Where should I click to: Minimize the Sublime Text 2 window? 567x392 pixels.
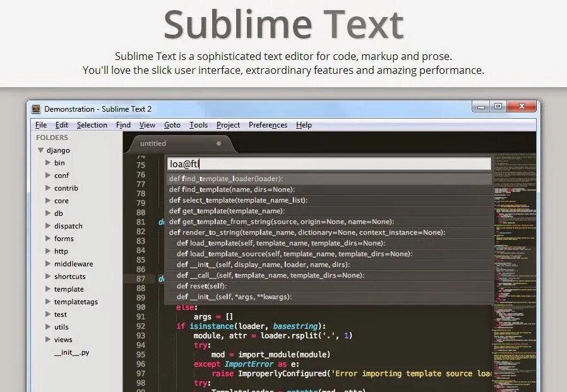[480, 106]
